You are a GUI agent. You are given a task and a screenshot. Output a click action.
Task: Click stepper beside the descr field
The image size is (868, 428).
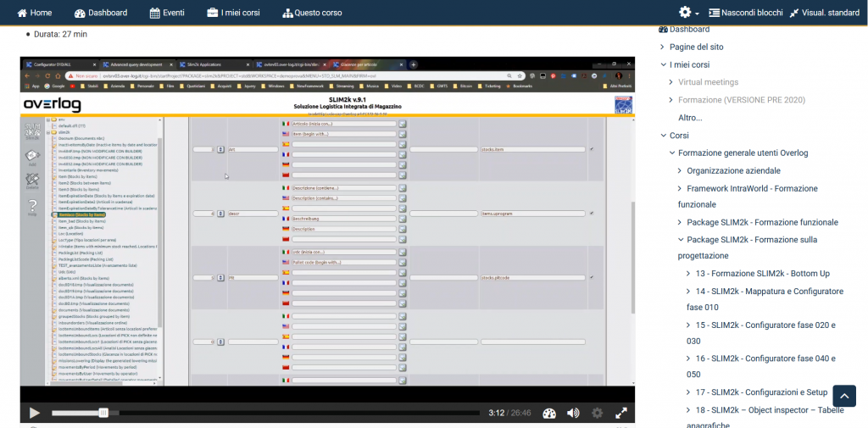[x=220, y=214]
